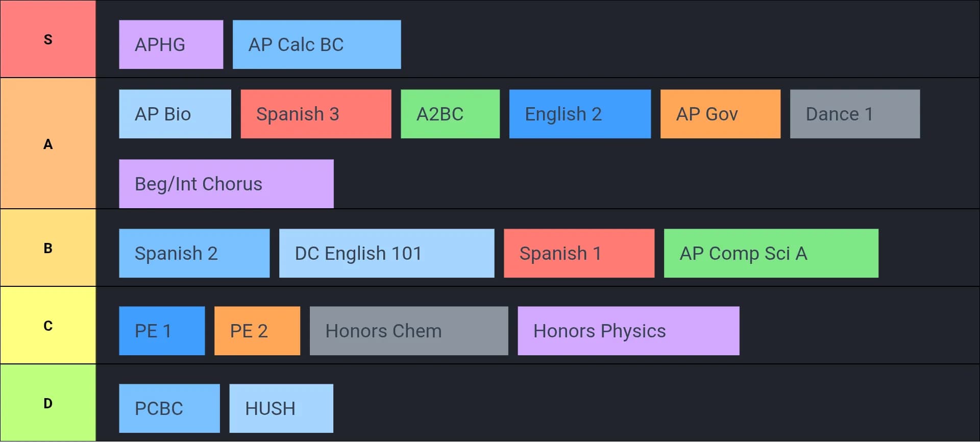The height and width of the screenshot is (442, 980).
Task: Click the Honors Physics item
Action: tap(628, 331)
